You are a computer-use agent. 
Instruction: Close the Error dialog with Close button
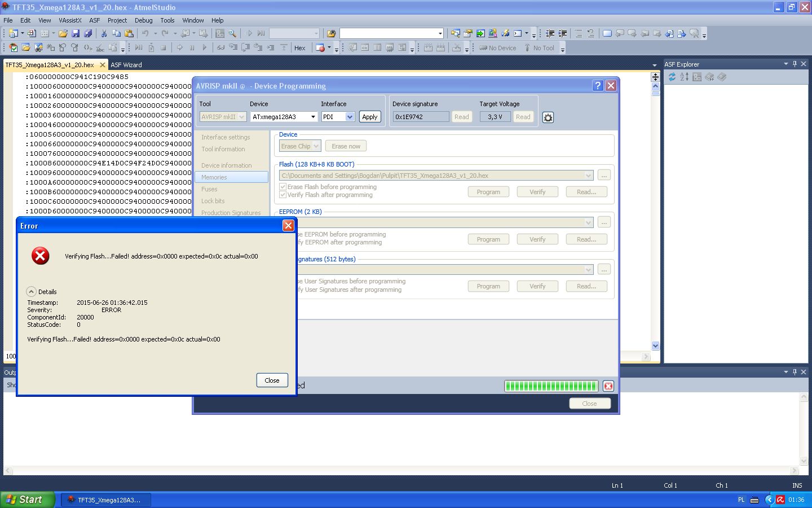coord(272,380)
